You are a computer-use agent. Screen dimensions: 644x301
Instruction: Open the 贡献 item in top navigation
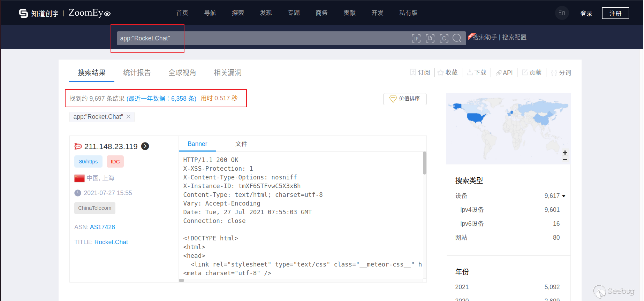[x=349, y=13]
